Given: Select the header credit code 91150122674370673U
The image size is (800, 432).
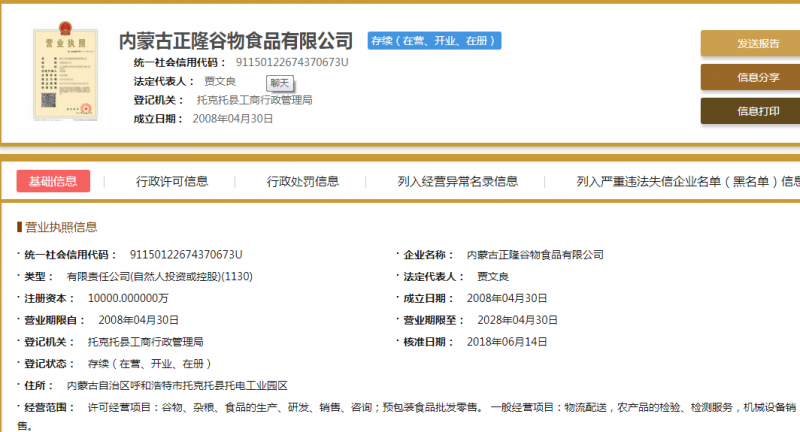Looking at the screenshot, I should tap(292, 62).
